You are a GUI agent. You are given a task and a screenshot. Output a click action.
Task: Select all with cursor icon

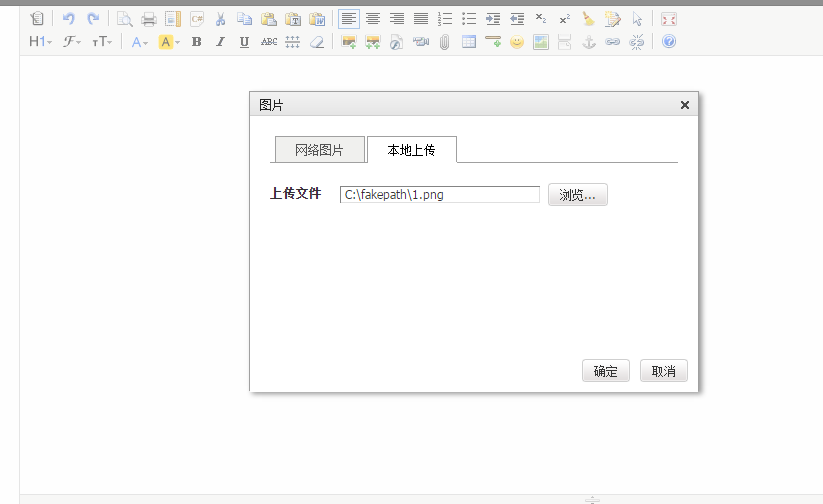(637, 19)
